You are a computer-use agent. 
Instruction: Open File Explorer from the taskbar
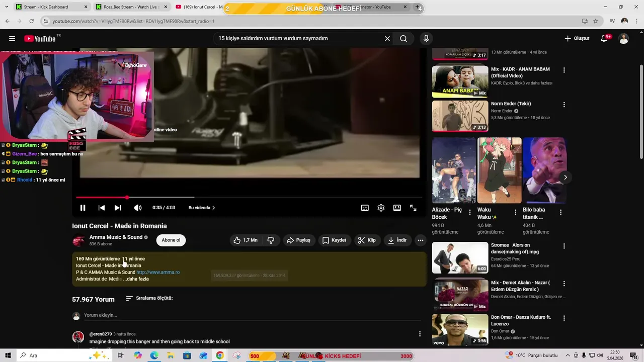pos(171,355)
